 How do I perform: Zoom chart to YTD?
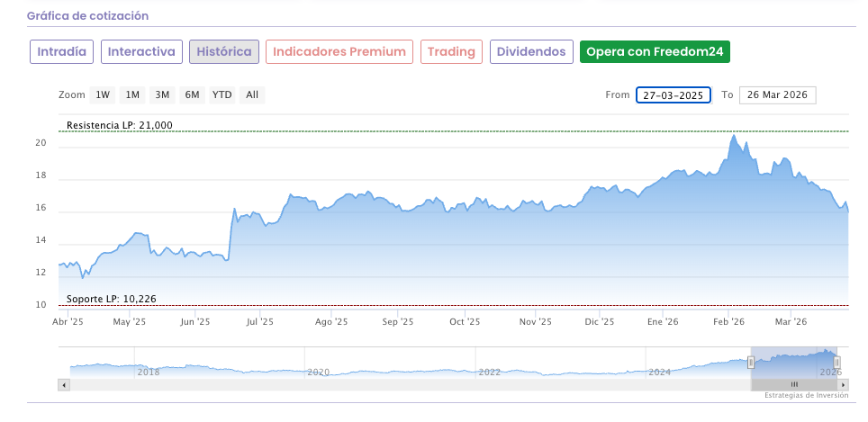222,95
